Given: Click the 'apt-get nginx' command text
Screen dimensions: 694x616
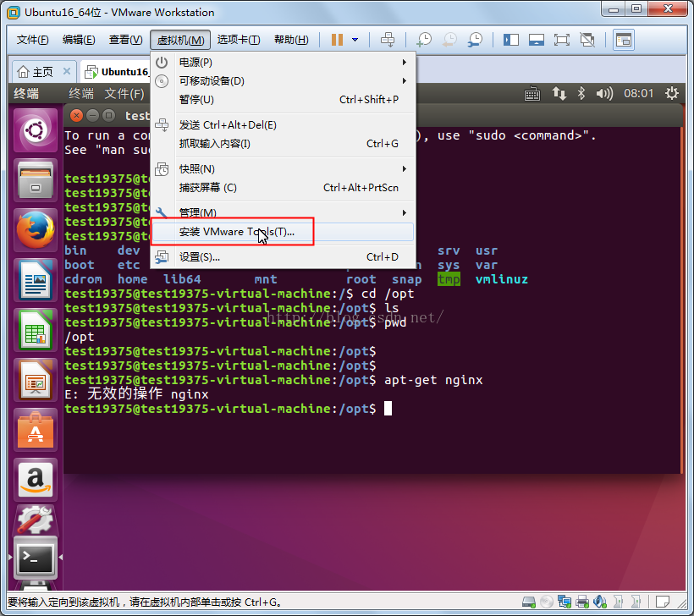Looking at the screenshot, I should click(433, 380).
